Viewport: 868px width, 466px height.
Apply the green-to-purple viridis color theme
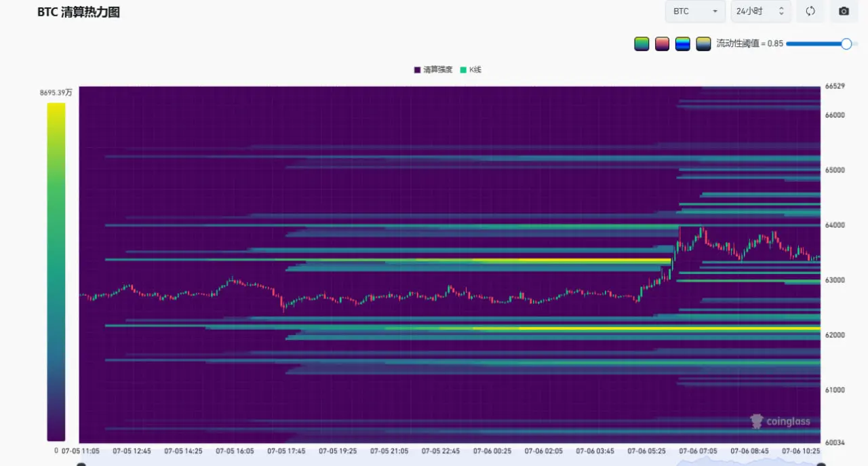642,43
